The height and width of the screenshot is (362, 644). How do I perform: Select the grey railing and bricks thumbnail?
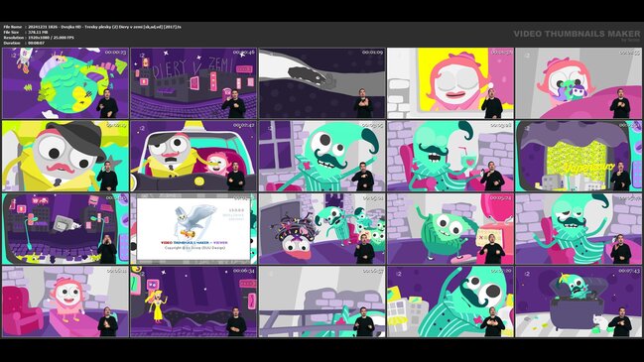click(x=322, y=302)
